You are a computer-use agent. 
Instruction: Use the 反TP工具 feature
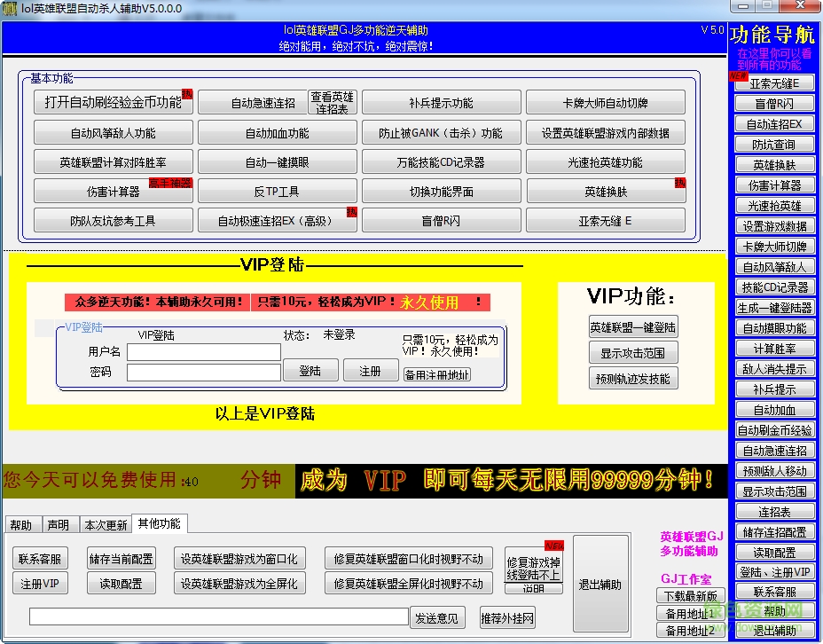tap(276, 191)
